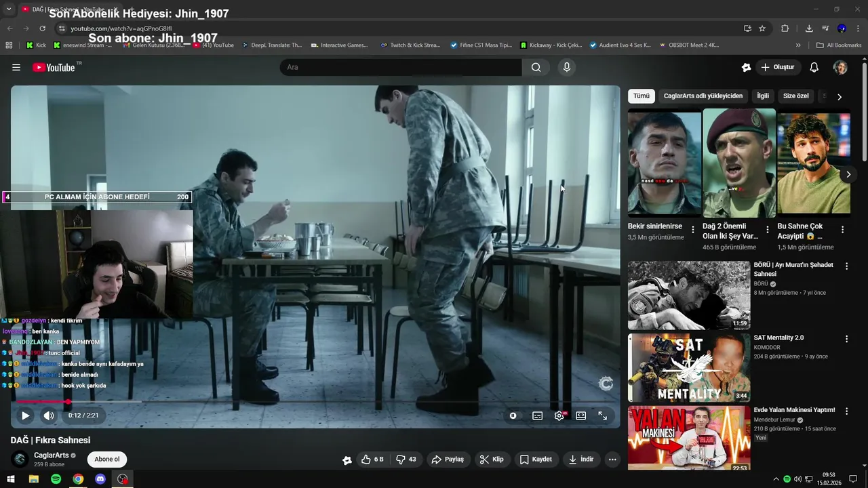
Task: Open Evde Yalan Makinesi Yaptım video title
Action: [794, 410]
